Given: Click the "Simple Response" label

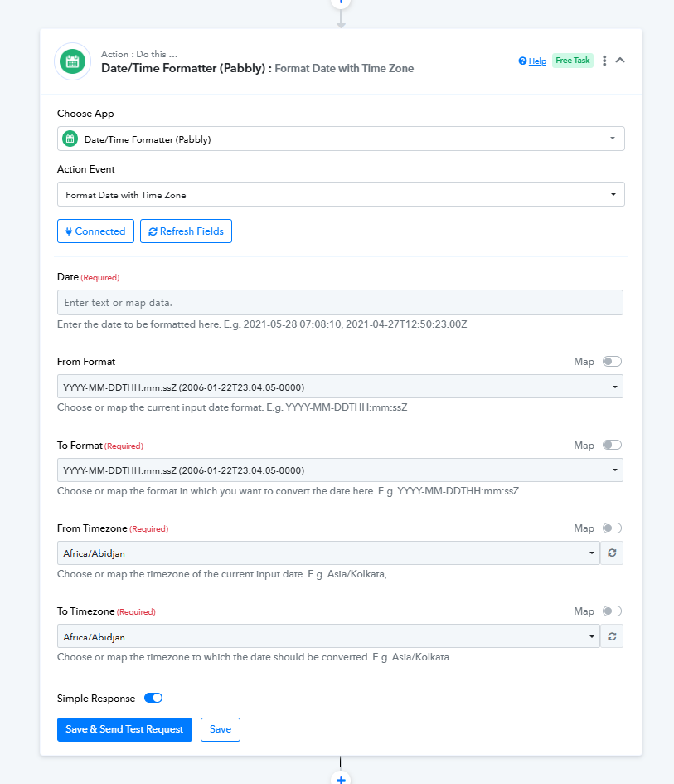Looking at the screenshot, I should coord(96,699).
